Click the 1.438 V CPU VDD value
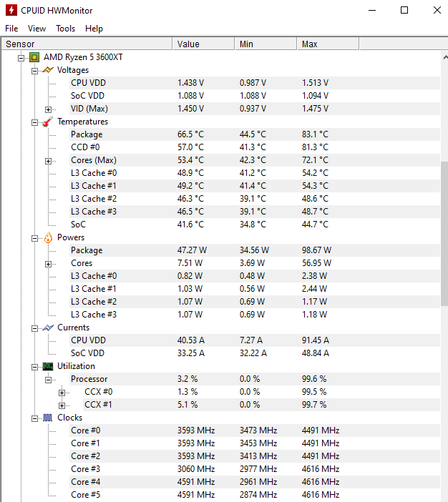Viewport: 448px width, 502px height. 190,83
